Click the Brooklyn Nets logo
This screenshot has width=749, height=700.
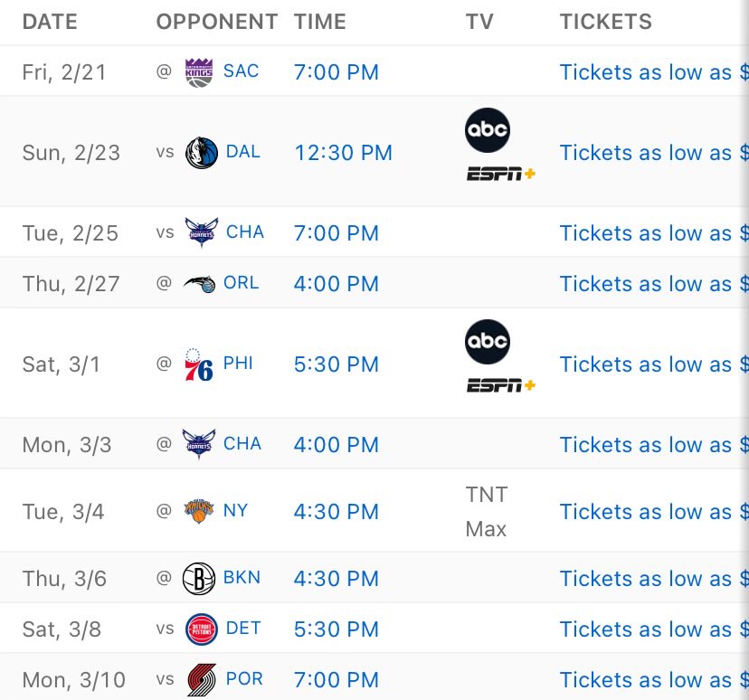coord(199,578)
